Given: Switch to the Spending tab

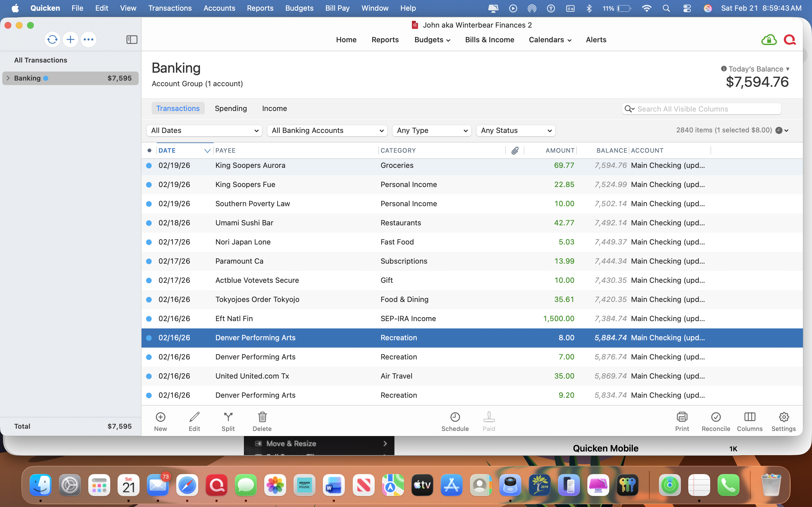Looking at the screenshot, I should click(x=231, y=108).
